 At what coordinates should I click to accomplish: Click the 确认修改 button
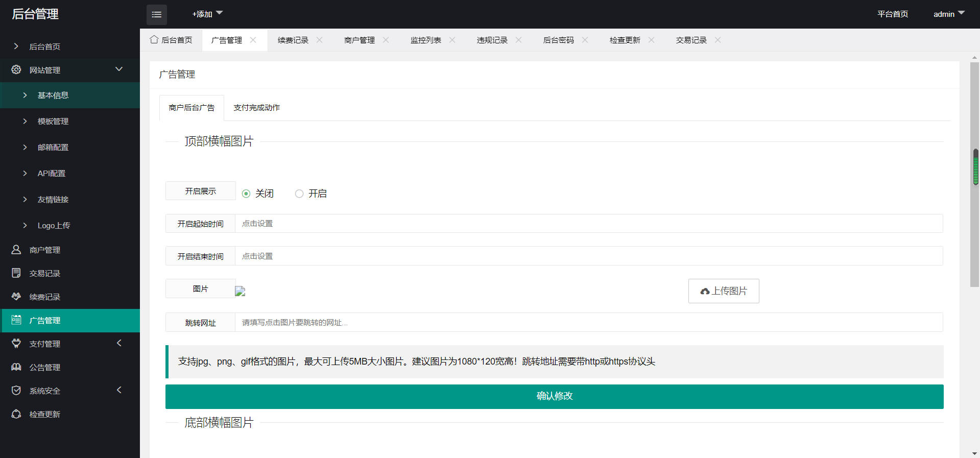click(554, 396)
